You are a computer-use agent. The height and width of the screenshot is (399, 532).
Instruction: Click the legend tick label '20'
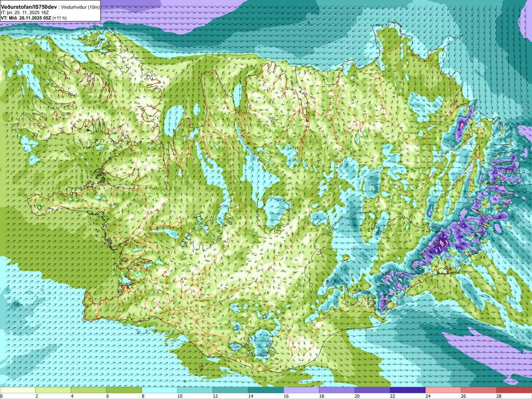357,396
